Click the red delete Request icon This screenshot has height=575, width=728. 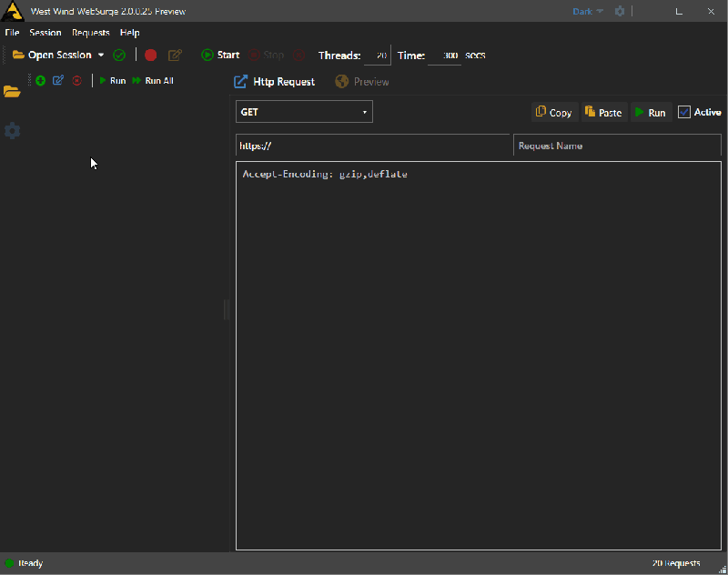(76, 80)
